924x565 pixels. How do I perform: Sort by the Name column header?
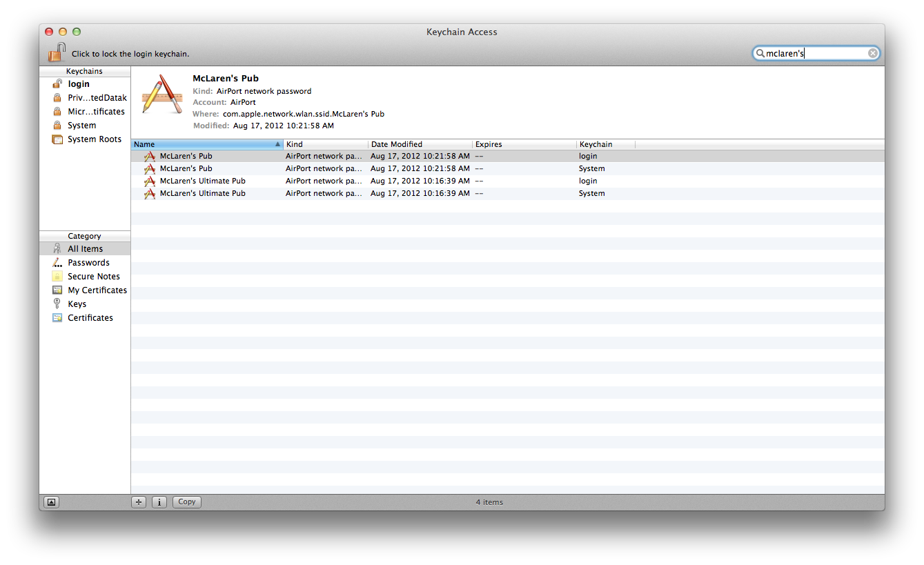click(x=207, y=144)
